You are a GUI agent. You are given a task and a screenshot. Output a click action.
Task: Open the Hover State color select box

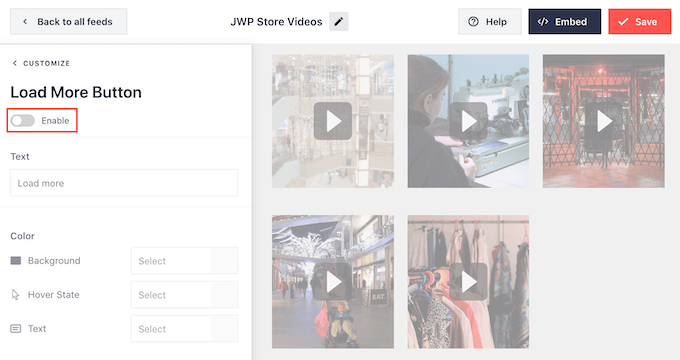click(185, 295)
